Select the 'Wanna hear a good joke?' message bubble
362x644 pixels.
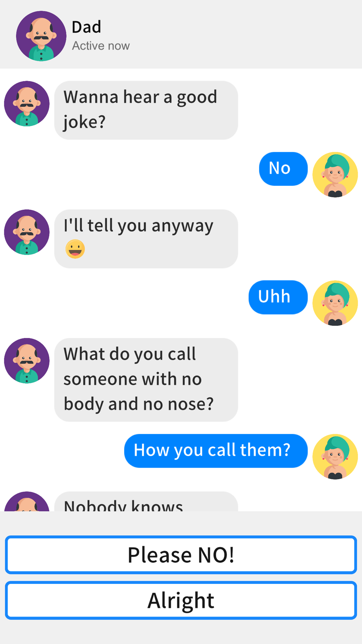146,110
